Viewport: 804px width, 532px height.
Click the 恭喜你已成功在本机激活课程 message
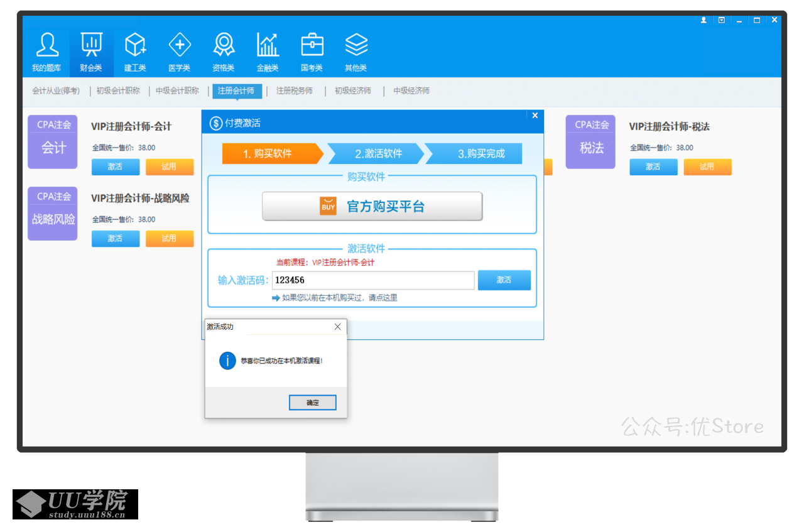coord(282,362)
